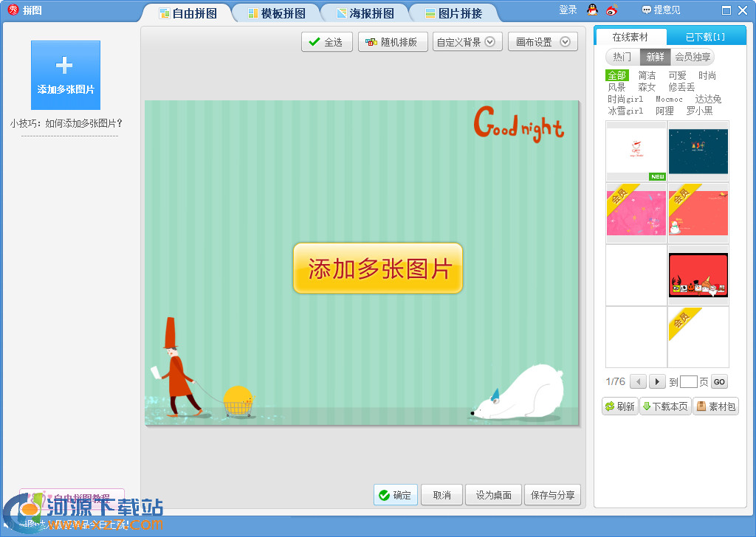Click the Weibo login icon

[x=611, y=10]
